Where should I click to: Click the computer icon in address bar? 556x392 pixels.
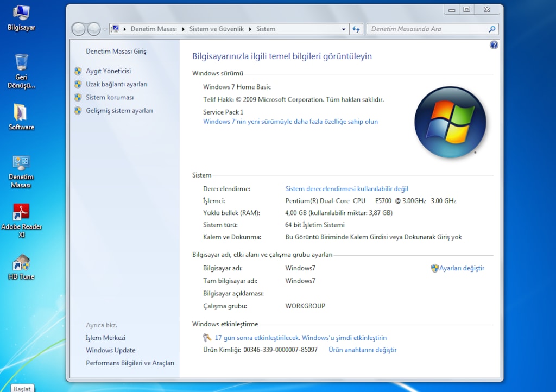(115, 29)
